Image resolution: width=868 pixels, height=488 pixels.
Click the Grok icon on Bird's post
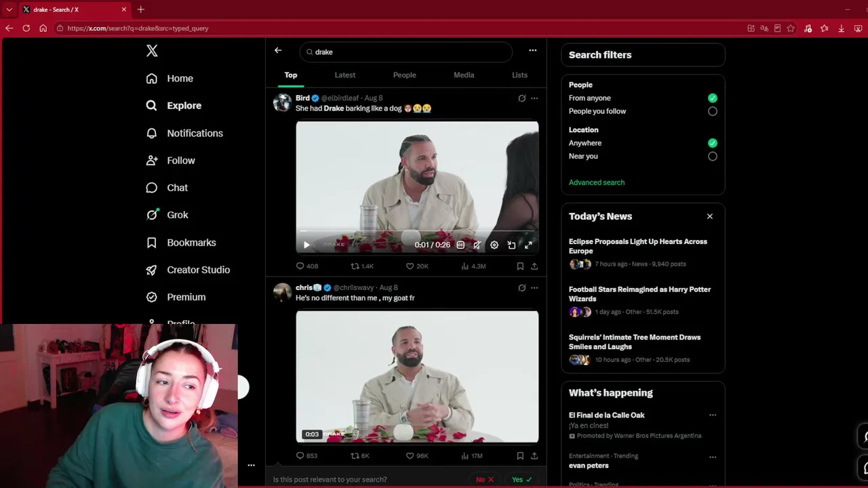[521, 98]
